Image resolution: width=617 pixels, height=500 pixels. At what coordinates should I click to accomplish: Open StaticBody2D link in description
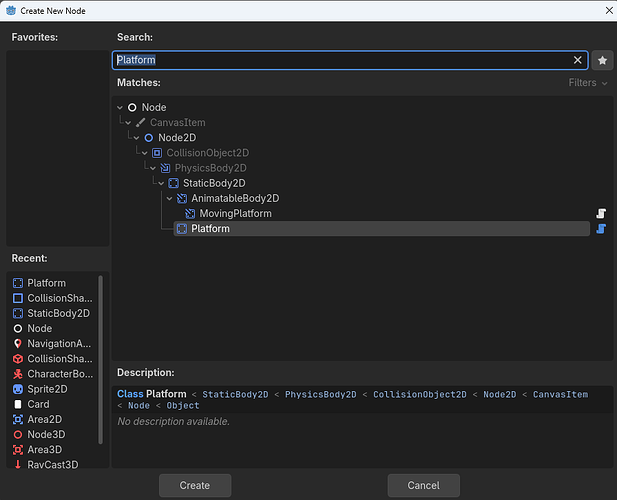click(235, 394)
